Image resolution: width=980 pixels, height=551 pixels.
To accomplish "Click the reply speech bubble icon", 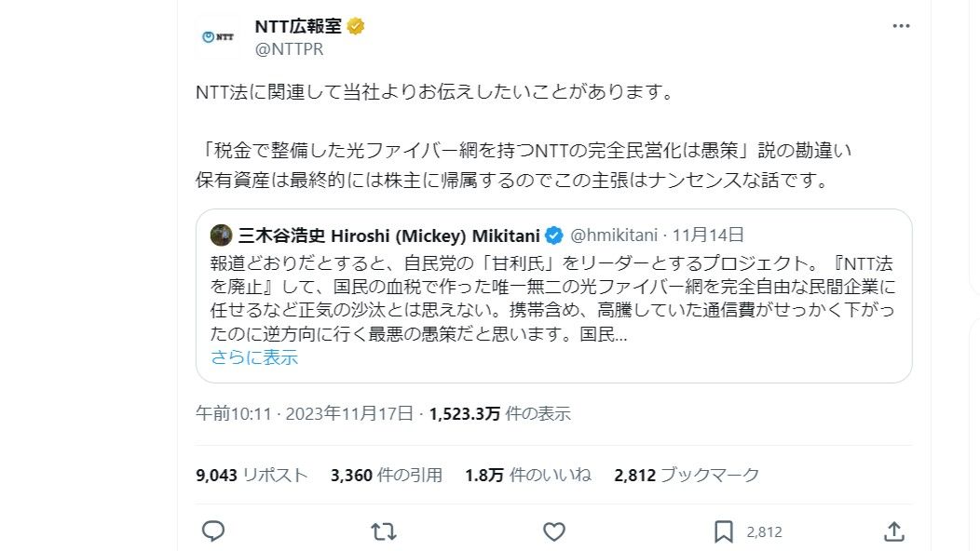I will [x=213, y=531].
